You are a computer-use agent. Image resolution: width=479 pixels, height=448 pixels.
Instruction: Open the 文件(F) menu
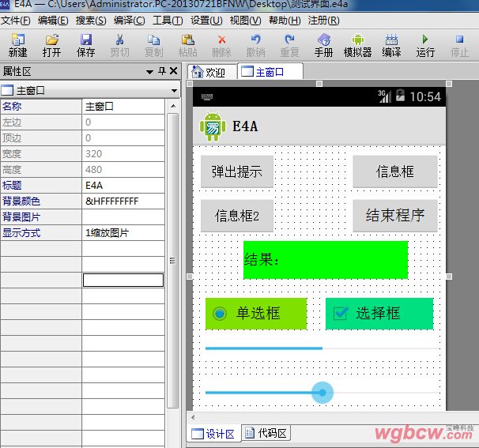(16, 21)
